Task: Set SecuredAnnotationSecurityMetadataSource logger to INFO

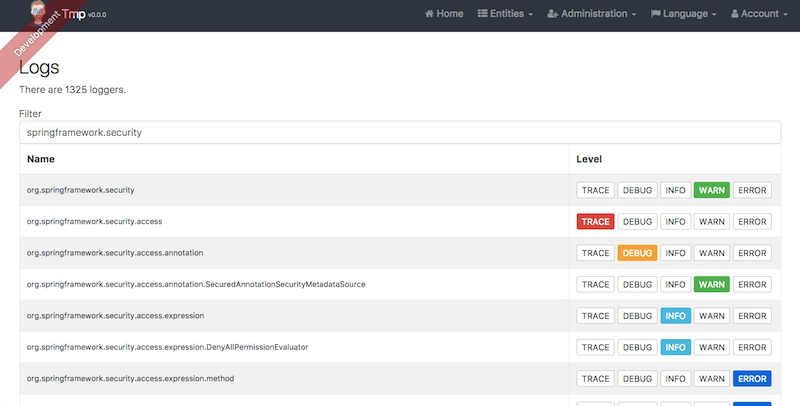Action: point(675,285)
